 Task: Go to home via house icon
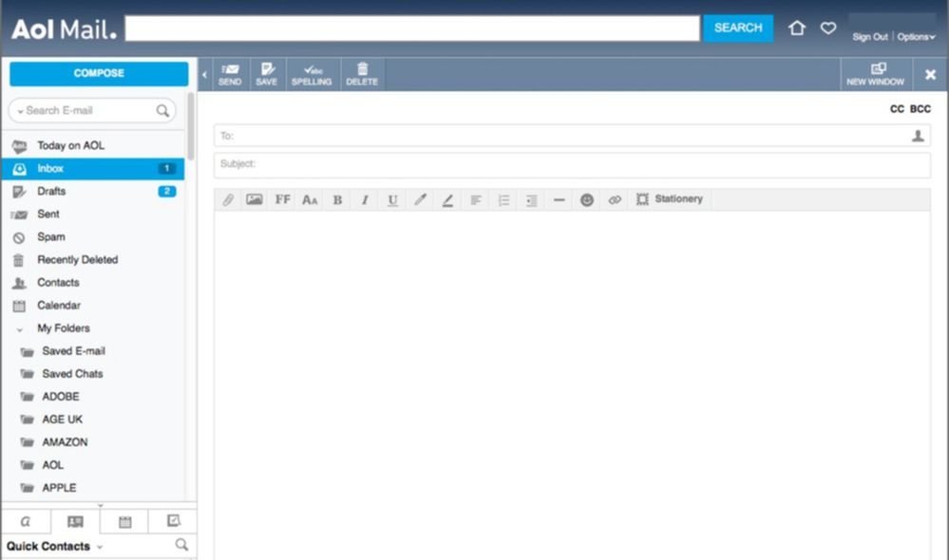(796, 28)
